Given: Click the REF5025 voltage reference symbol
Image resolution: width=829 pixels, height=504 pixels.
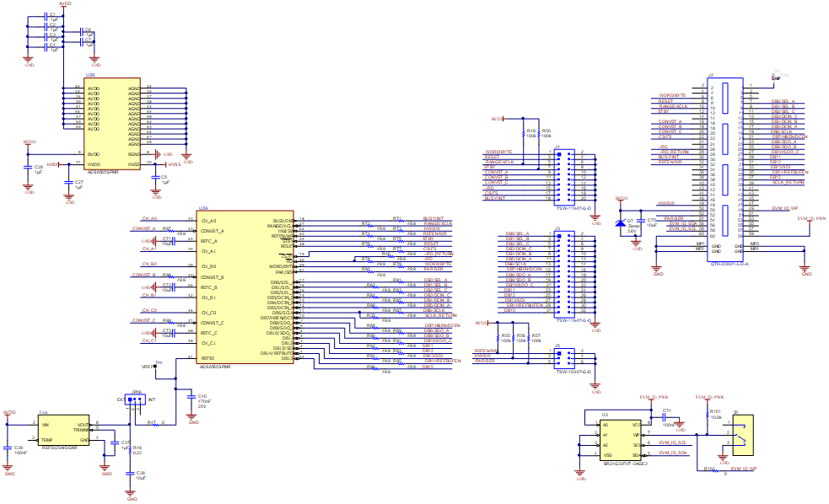Looking at the screenshot, I should [x=64, y=430].
